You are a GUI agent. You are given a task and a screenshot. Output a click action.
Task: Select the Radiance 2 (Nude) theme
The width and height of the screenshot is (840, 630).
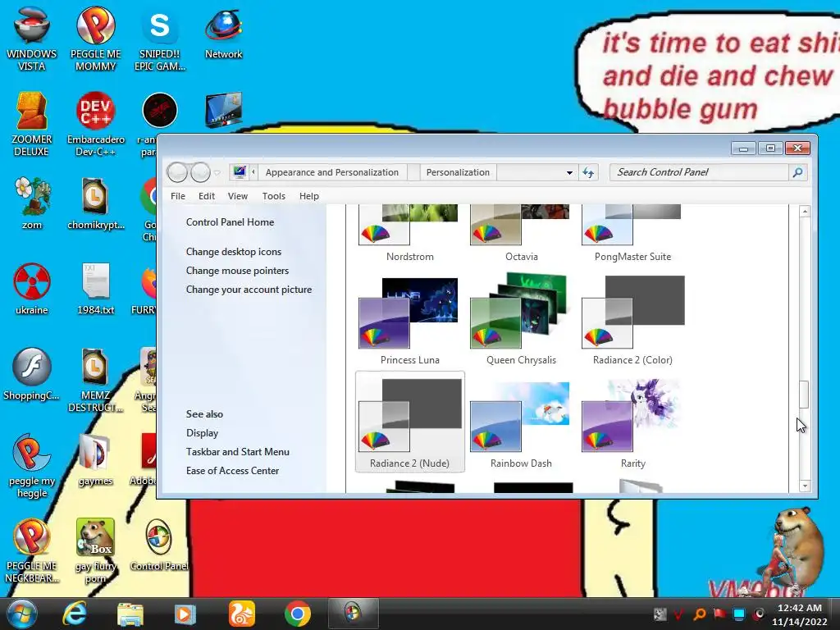coord(410,422)
